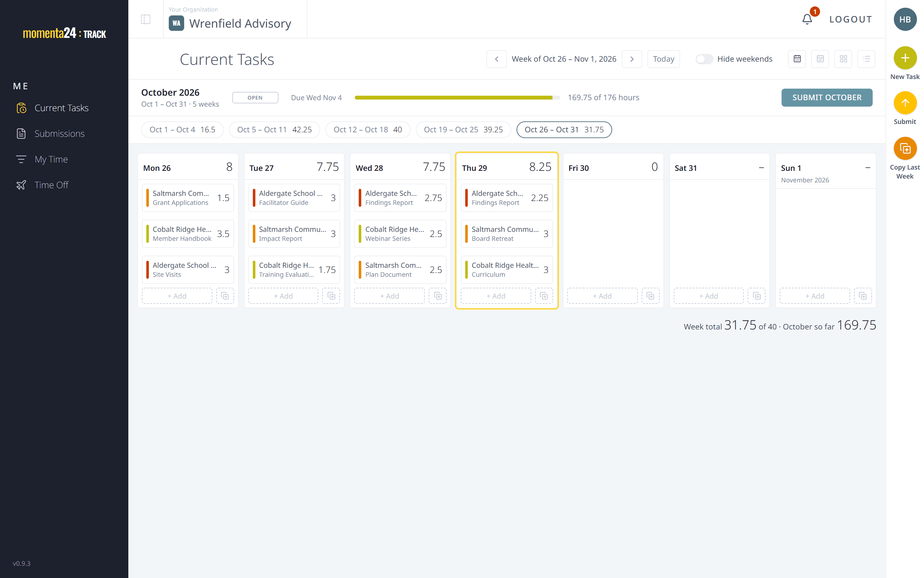The width and height of the screenshot is (924, 578).
Task: Click the New Task plus button
Action: 904,58
